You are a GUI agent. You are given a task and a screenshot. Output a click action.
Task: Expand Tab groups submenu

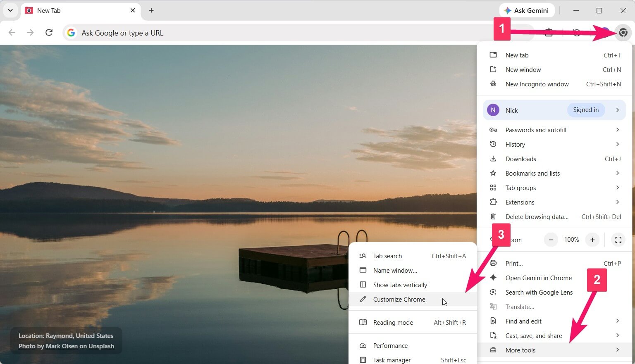554,188
